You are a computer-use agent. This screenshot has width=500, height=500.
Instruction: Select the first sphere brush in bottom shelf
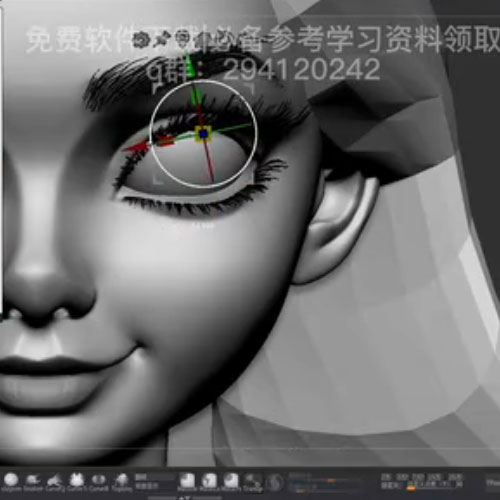pos(11,480)
